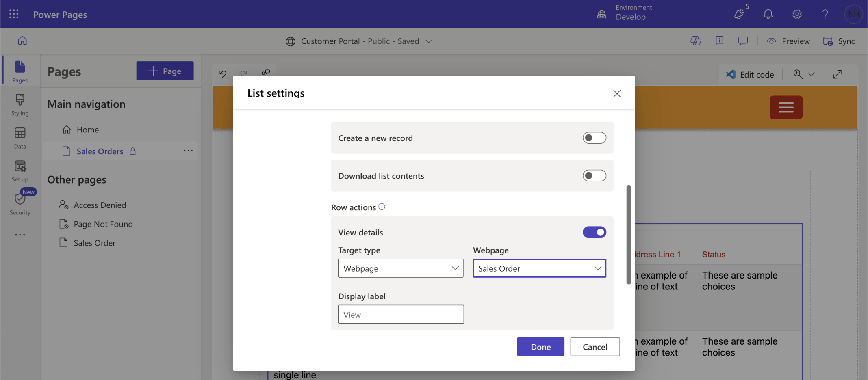Open the app launcher waffle icon
The image size is (868, 380).
[14, 14]
